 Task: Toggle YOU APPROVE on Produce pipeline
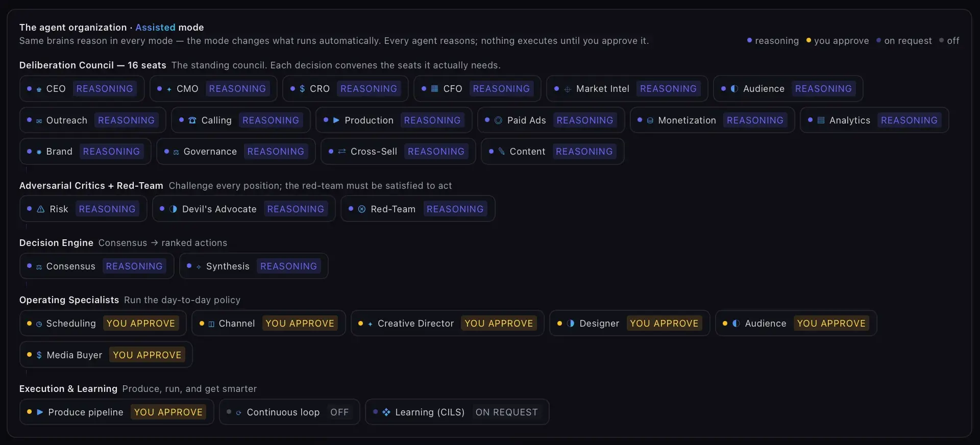[168, 412]
